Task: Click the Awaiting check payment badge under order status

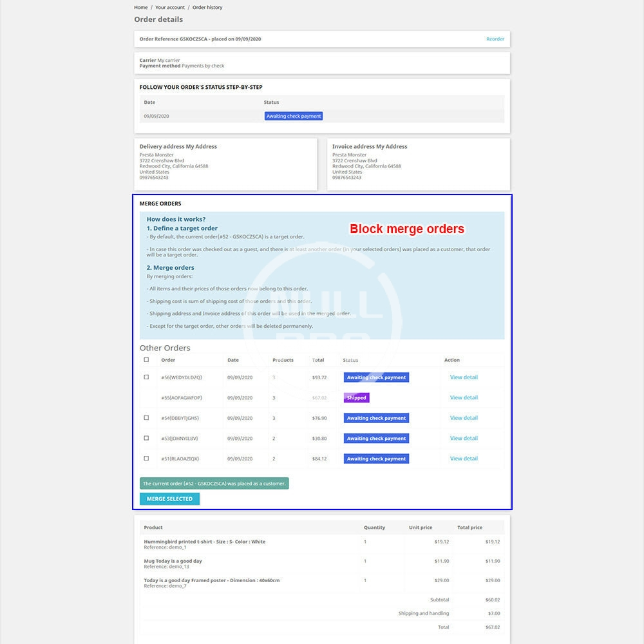Action: tap(294, 116)
